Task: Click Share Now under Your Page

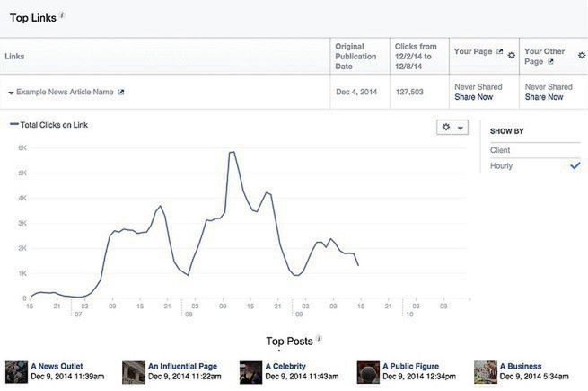Action: point(473,97)
